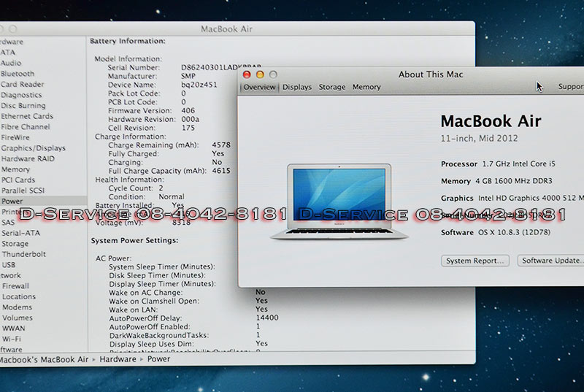Click the System Power Settings heading
Image resolution: width=584 pixels, height=392 pixels.
pos(134,240)
